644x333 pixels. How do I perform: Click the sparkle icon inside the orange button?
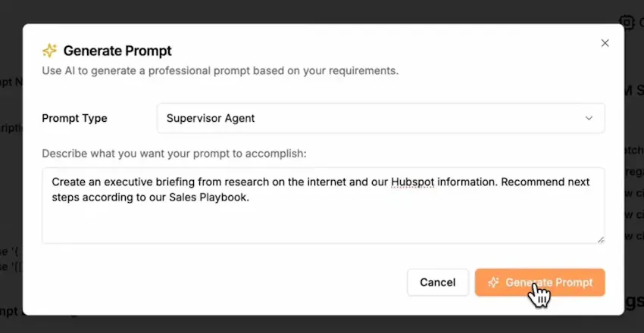[x=493, y=282]
